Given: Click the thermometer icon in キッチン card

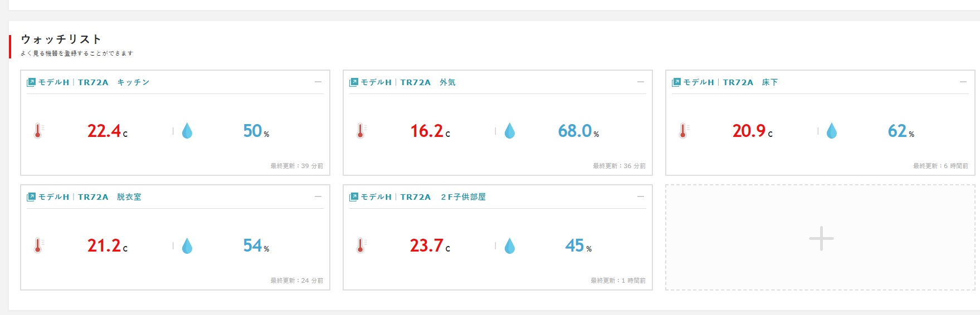Looking at the screenshot, I should [38, 131].
